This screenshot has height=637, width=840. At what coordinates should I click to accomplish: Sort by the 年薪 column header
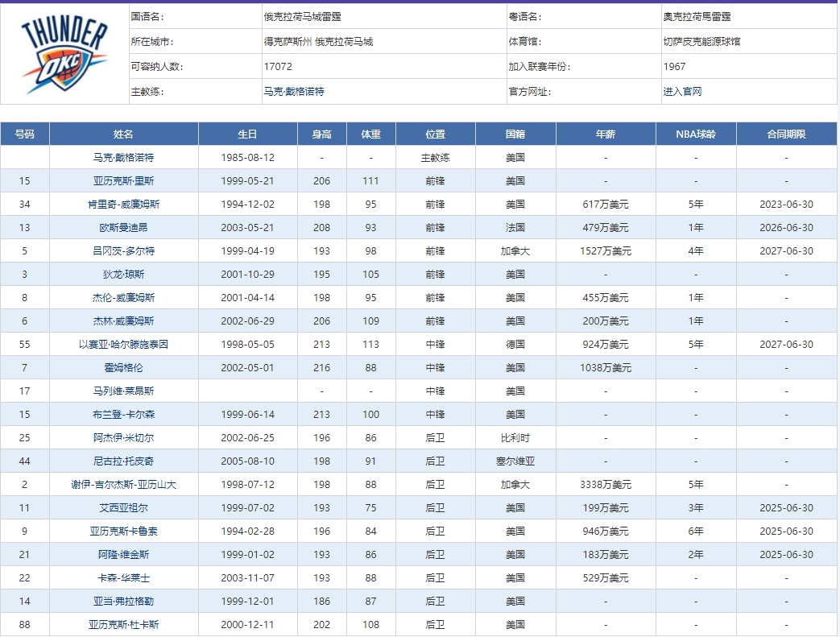point(606,134)
